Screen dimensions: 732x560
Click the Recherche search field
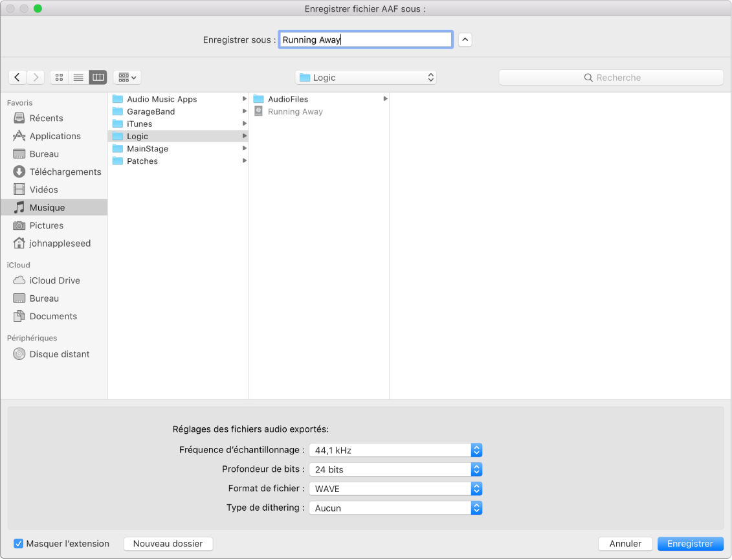(x=611, y=77)
